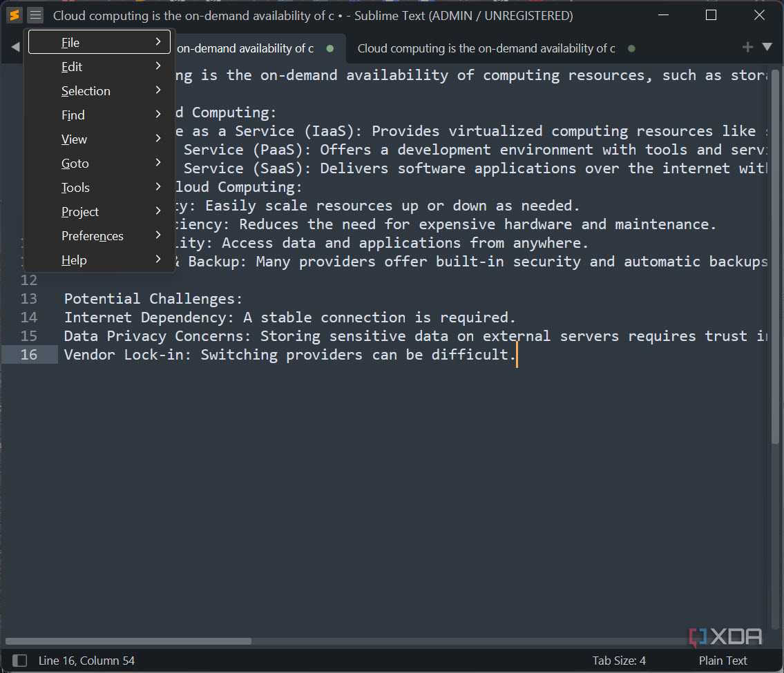Expand the Tools submenu arrow

coord(158,186)
